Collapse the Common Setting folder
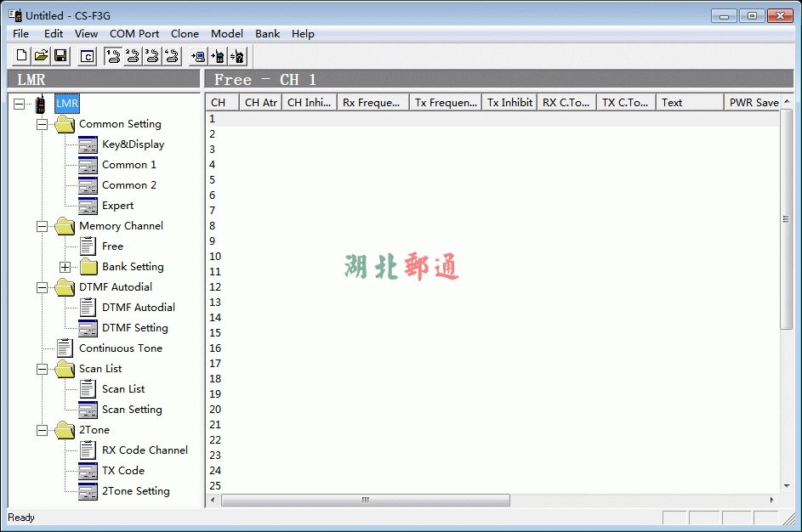 pyautogui.click(x=42, y=124)
